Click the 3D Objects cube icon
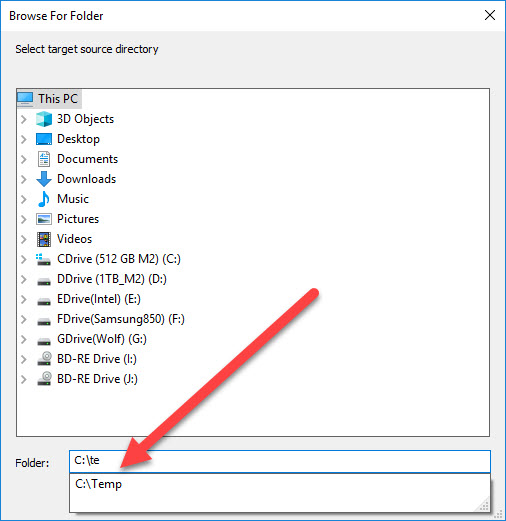Image resolution: width=506 pixels, height=521 pixels. (x=44, y=119)
